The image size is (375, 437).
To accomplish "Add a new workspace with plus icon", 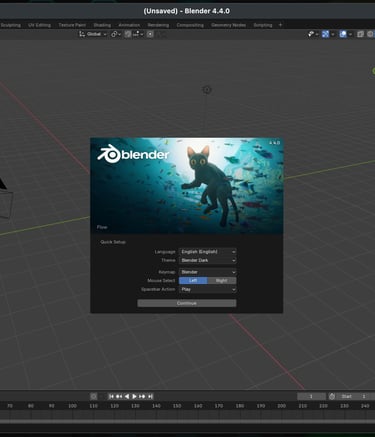I will click(x=280, y=25).
